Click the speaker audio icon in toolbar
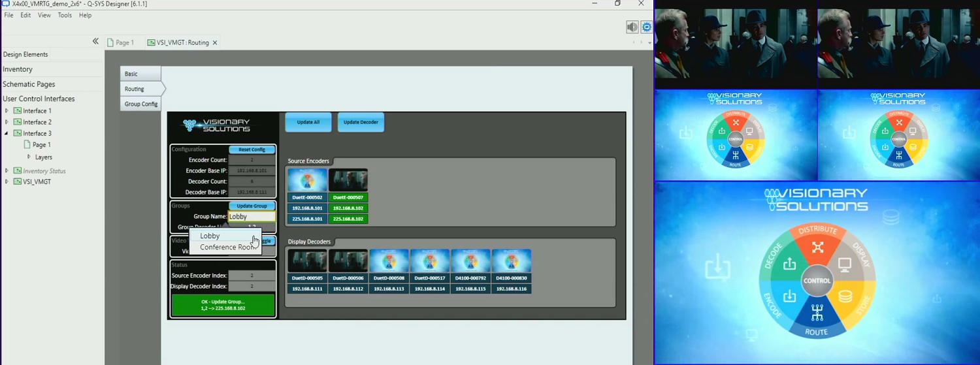This screenshot has width=980, height=365. (x=632, y=27)
